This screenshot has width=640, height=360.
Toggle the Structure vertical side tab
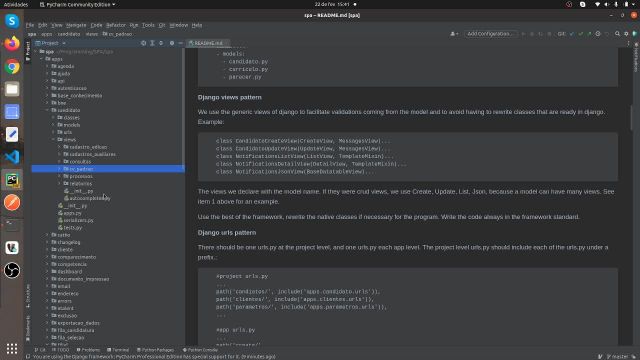(28, 296)
